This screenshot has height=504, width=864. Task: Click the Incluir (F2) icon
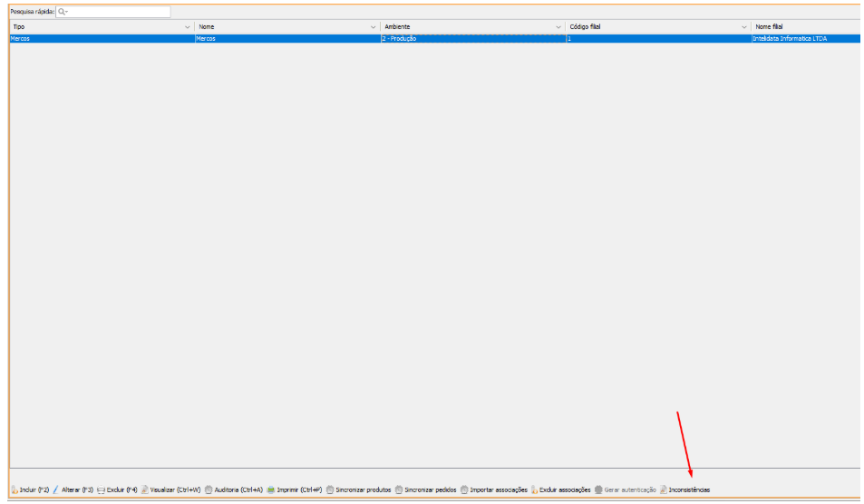pyautogui.click(x=15, y=489)
